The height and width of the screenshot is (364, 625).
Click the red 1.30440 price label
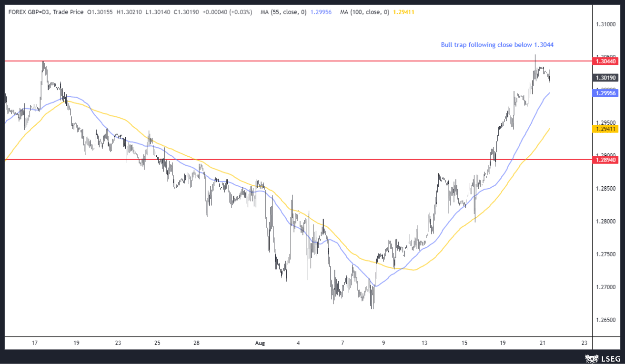click(605, 61)
